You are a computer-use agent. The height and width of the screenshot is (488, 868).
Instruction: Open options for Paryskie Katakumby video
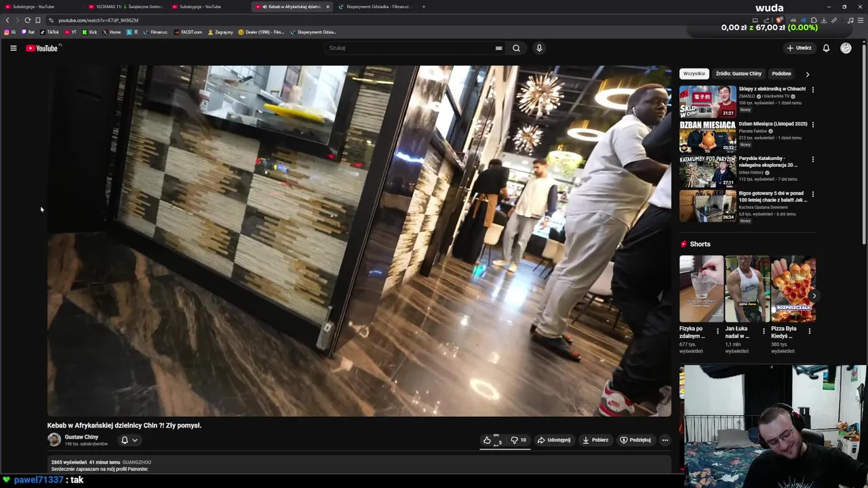(812, 159)
